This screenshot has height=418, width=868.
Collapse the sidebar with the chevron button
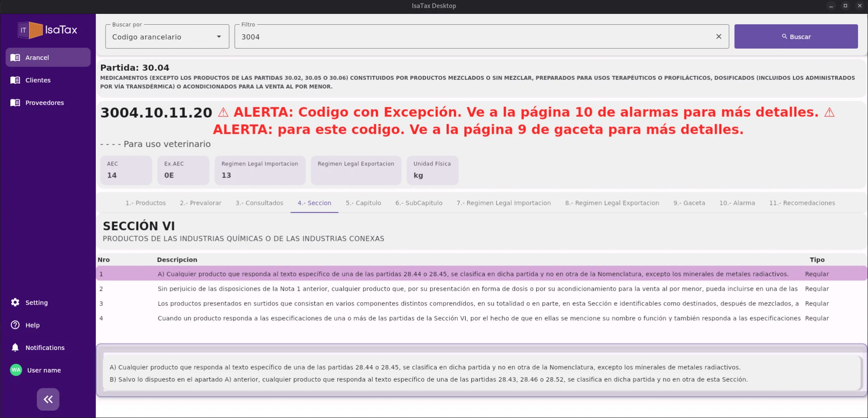pyautogui.click(x=48, y=399)
